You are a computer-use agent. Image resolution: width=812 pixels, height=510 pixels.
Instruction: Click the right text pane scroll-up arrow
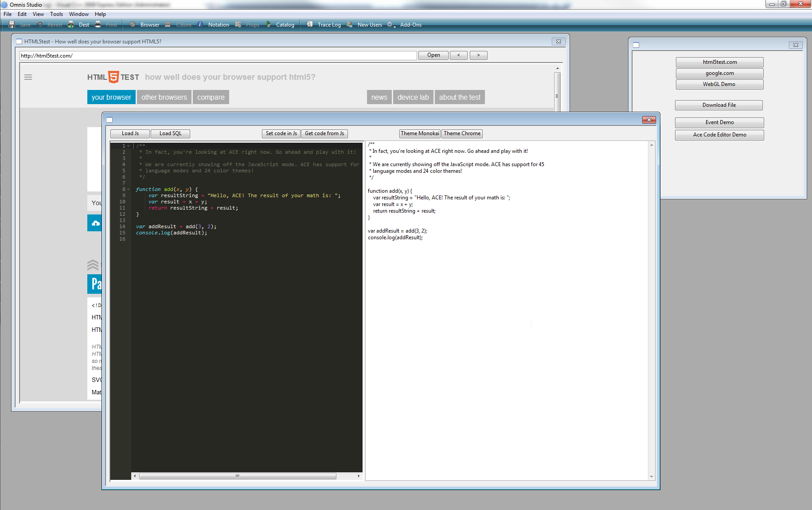(x=652, y=145)
